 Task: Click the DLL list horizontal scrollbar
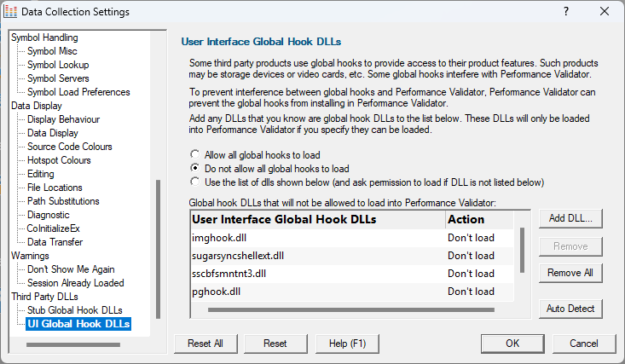351,309
